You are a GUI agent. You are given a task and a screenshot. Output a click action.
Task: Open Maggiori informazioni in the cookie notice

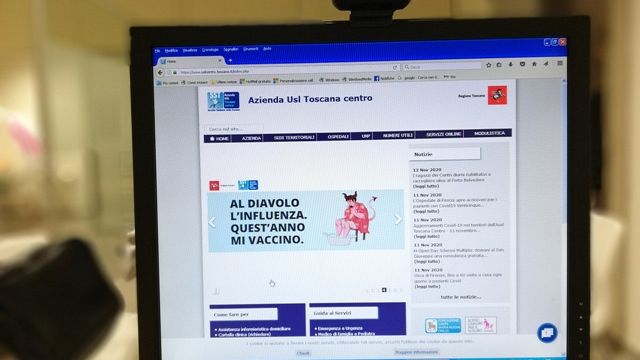416,352
